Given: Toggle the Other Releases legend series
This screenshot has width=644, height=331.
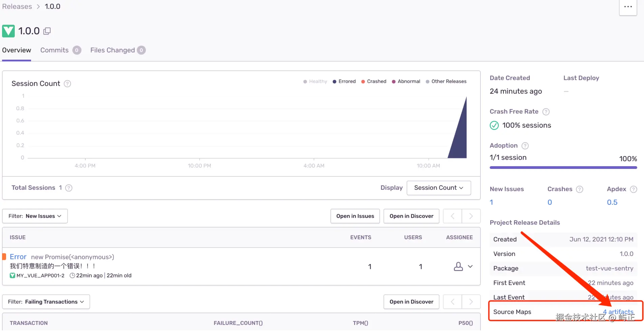Looking at the screenshot, I should click(x=446, y=81).
